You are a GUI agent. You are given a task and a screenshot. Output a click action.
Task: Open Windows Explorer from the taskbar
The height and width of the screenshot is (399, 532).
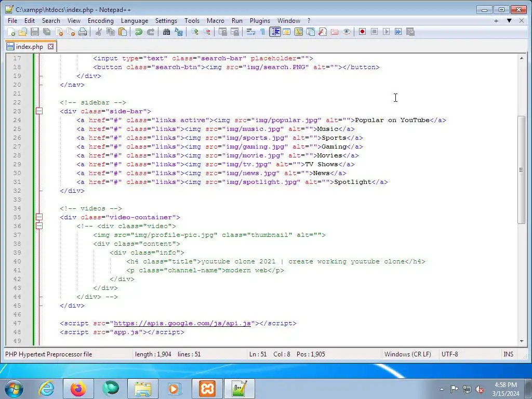[143, 389]
